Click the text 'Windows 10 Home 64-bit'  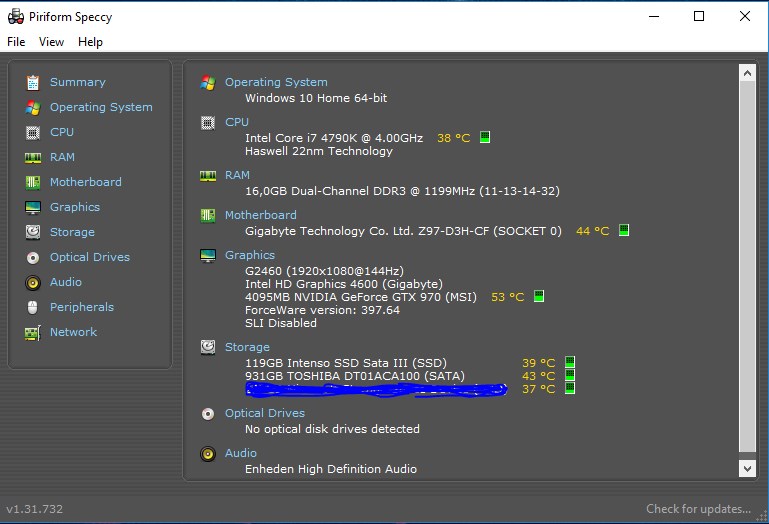pos(316,98)
